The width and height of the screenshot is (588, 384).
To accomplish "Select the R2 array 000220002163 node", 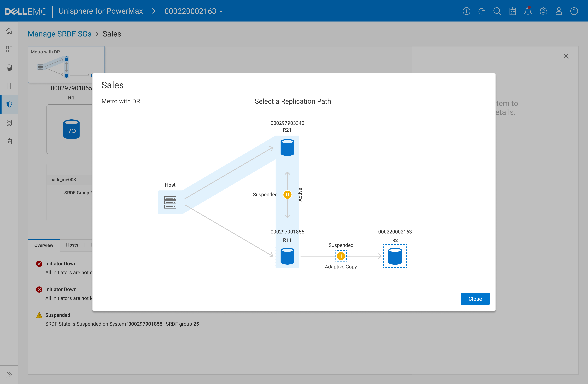I will 395,256.
